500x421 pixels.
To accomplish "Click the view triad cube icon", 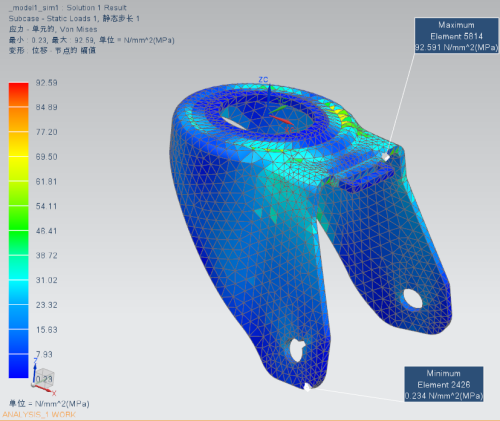I will pyautogui.click(x=44, y=377).
